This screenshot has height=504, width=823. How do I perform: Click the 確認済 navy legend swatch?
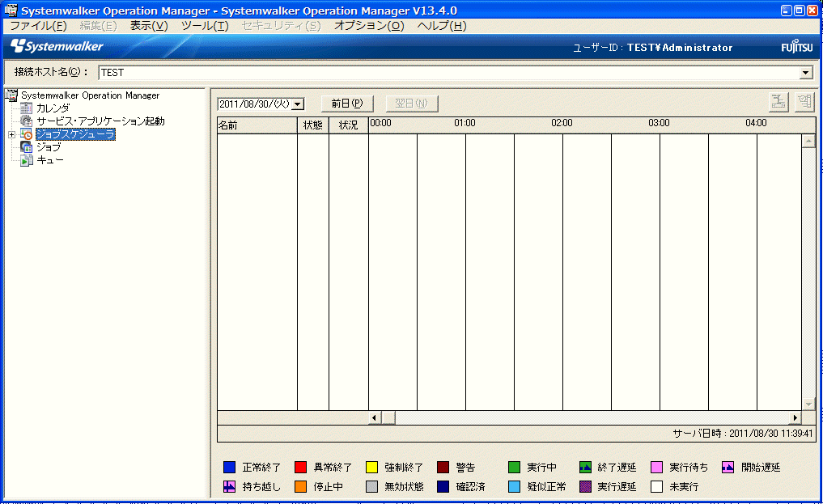[443, 487]
